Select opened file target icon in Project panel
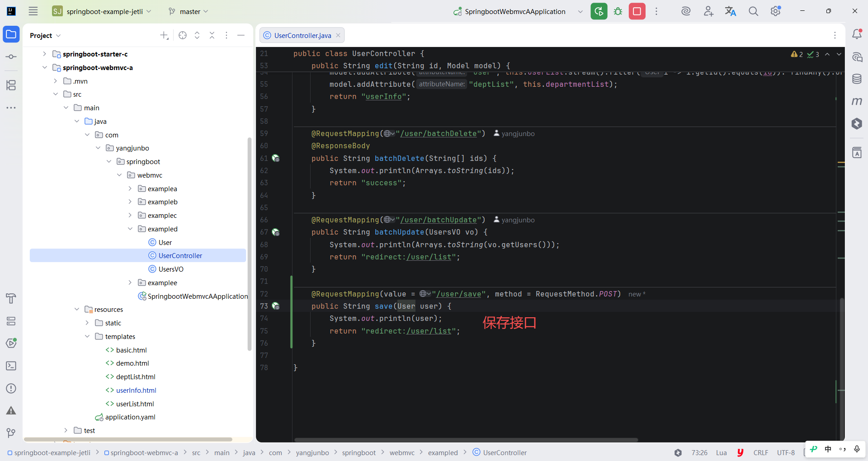The height and width of the screenshot is (461, 868). click(x=183, y=35)
